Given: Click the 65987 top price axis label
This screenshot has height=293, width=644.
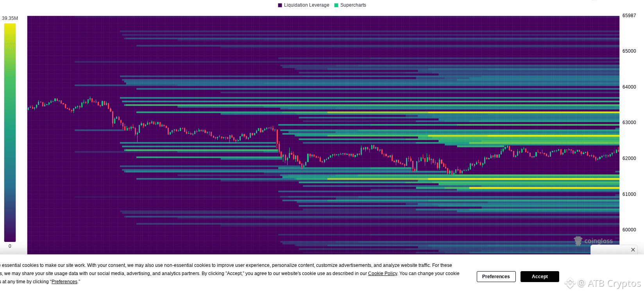Looking at the screenshot, I should coord(629,16).
